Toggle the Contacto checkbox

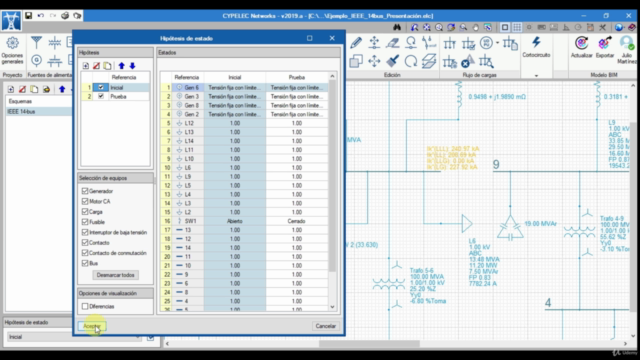tap(85, 242)
